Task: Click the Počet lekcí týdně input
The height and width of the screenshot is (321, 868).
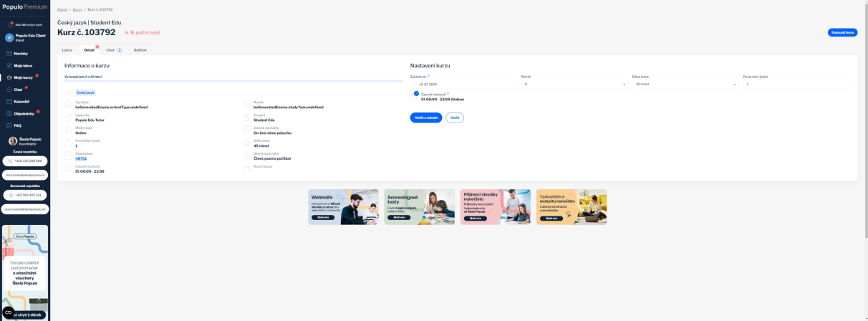Action: [x=796, y=84]
